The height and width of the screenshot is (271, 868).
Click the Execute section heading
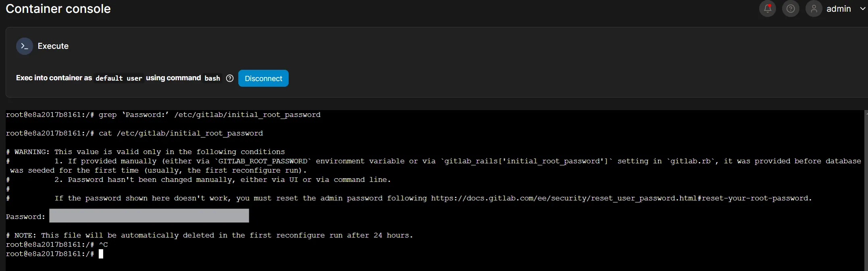coord(53,46)
